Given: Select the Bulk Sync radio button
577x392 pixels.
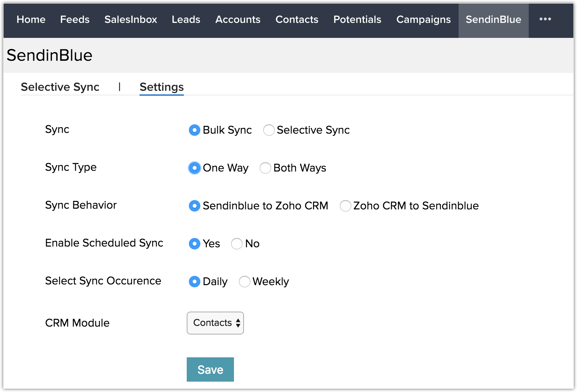Looking at the screenshot, I should (194, 130).
